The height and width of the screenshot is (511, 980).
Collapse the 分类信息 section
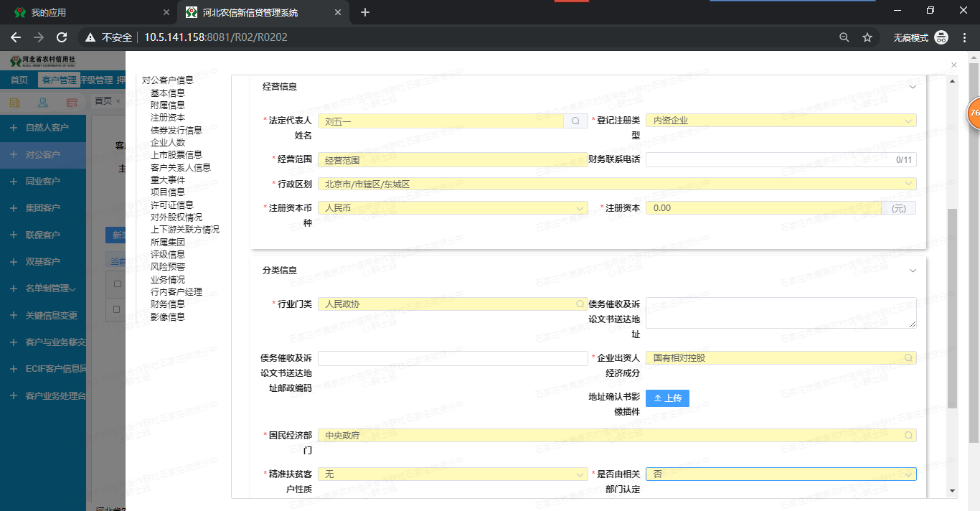pos(913,271)
